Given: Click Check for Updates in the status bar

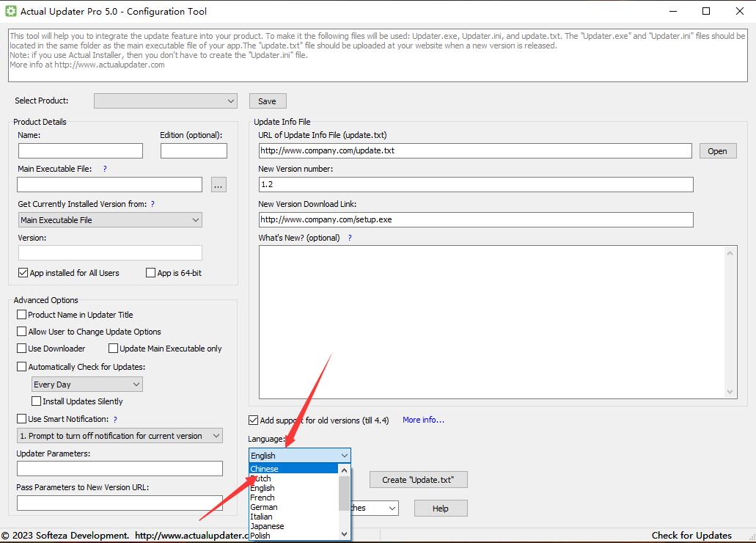Looking at the screenshot, I should point(691,535).
